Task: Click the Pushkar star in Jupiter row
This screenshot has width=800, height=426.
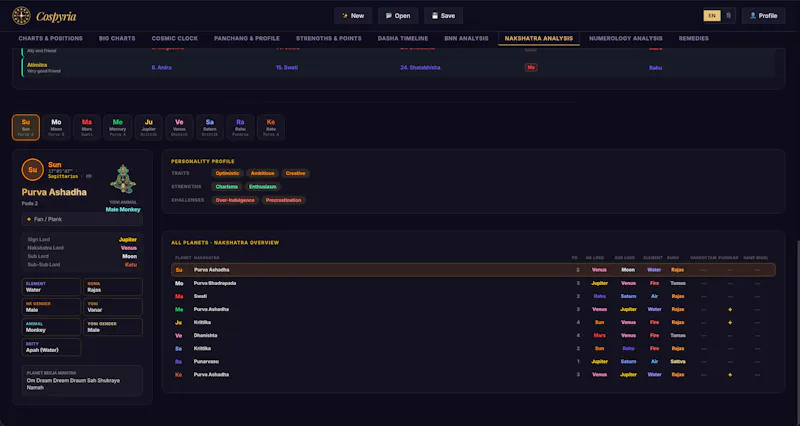Action: pos(730,322)
